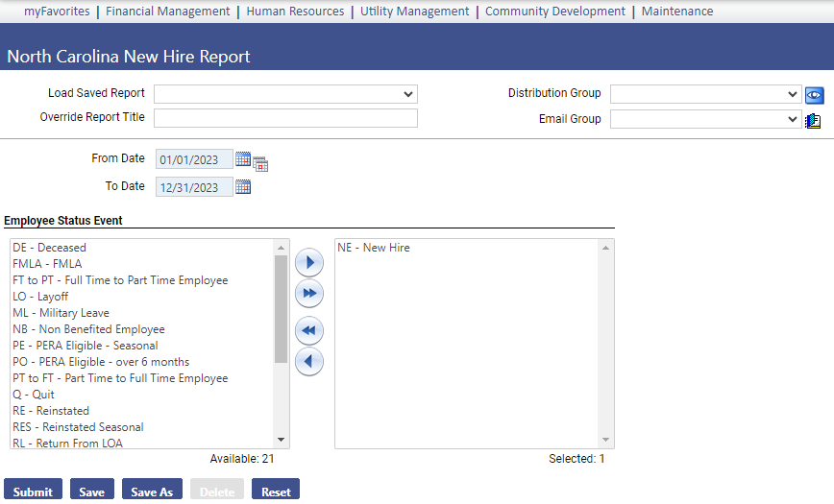Screen dimensions: 834x504
Task: Open Financial Management menu
Action: click(167, 12)
